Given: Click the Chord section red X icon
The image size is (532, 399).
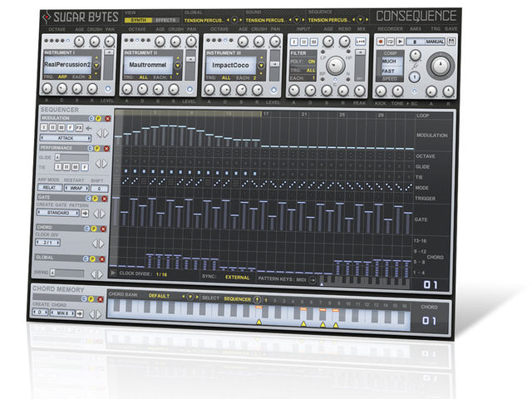Looking at the screenshot, I should [103, 229].
